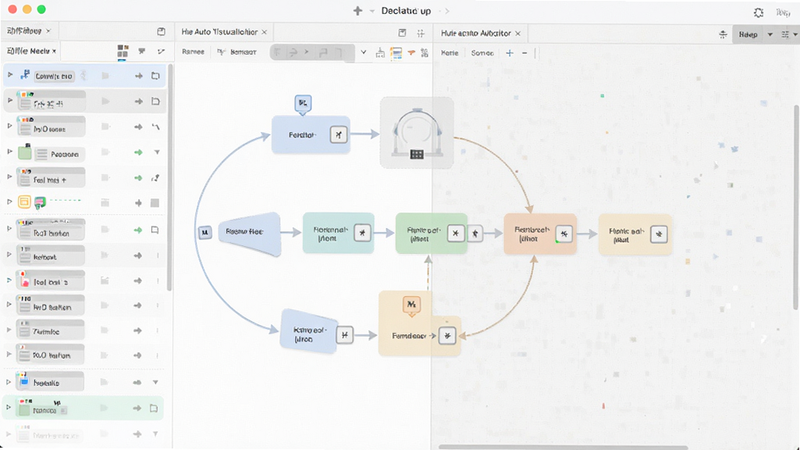Click the orange tag icon above the Ferndeer node
This screenshot has width=800, height=450.
pos(411,305)
